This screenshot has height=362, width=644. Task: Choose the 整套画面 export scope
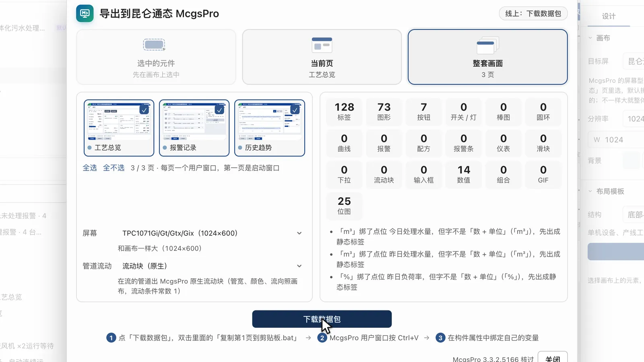pos(488,57)
